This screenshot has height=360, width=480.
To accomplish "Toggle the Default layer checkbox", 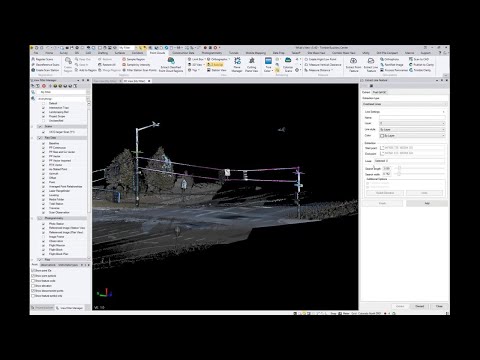I will [x=43, y=104].
